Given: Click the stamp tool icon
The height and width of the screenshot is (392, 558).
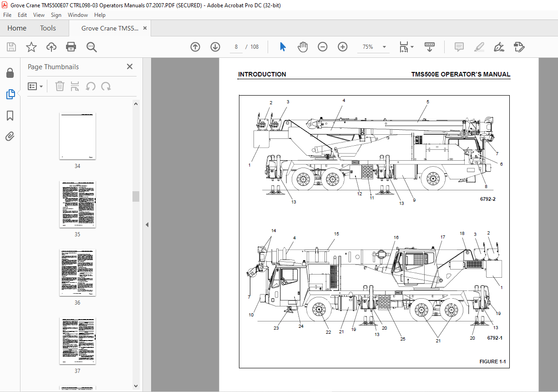Looking at the screenshot, I should [x=519, y=47].
